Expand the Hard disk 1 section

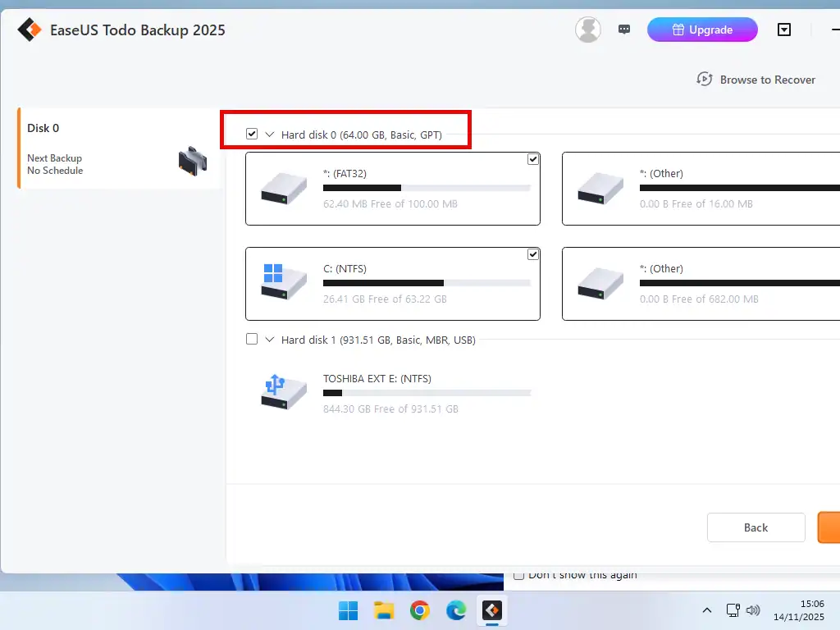[267, 339]
